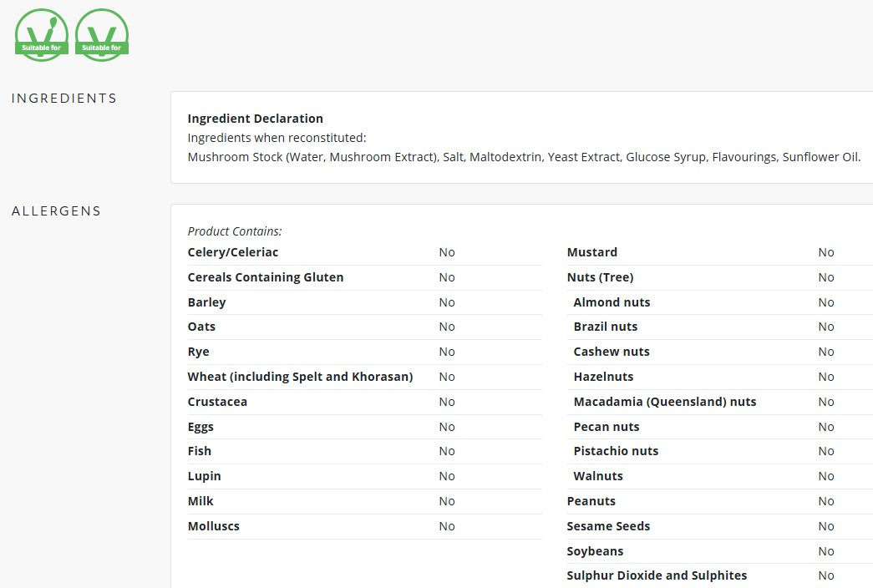
Task: Click the Crustacea allergen label
Action: point(217,402)
